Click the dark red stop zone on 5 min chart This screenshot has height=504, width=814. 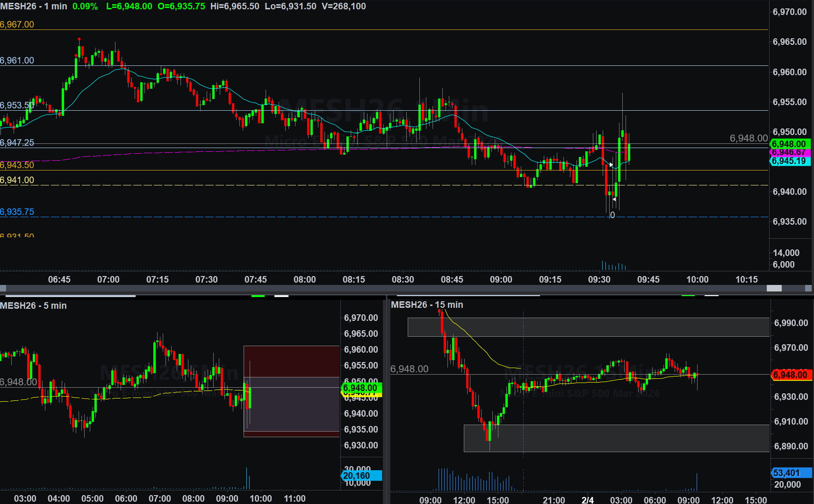291,361
